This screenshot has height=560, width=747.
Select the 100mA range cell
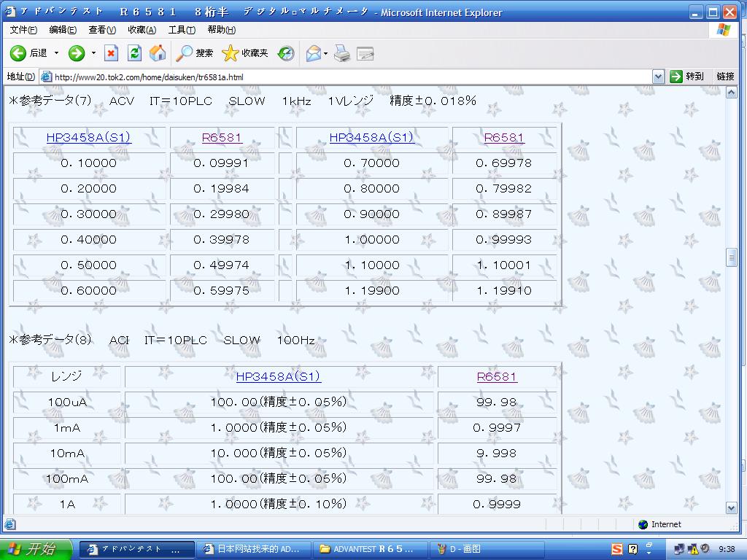(67, 479)
